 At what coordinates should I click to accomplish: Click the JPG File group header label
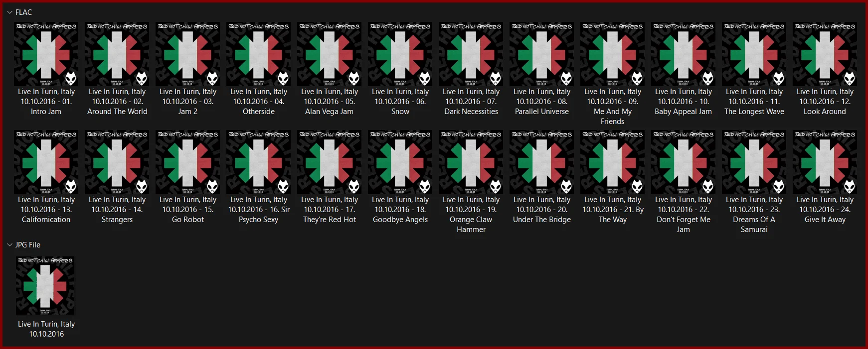[x=28, y=245]
